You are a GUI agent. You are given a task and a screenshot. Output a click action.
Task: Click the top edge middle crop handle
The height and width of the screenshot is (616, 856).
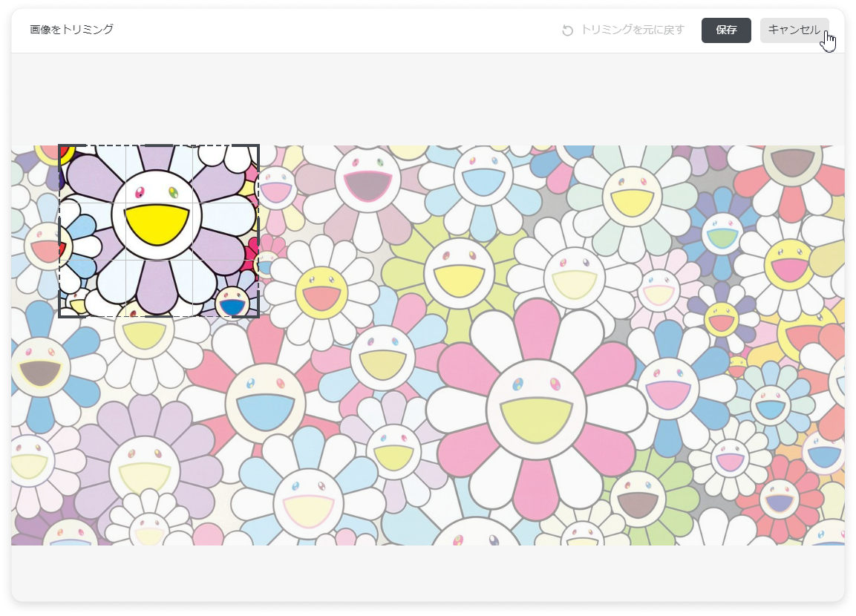point(159,145)
